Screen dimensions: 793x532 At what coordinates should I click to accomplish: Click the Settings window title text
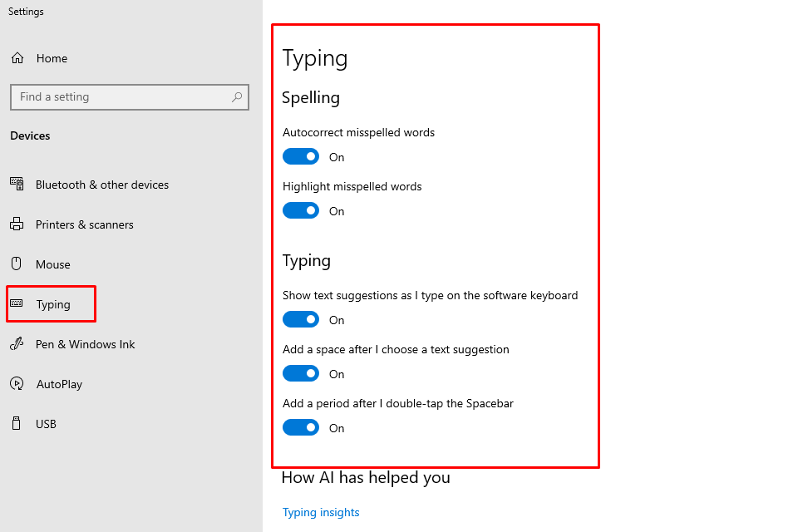tap(26, 12)
